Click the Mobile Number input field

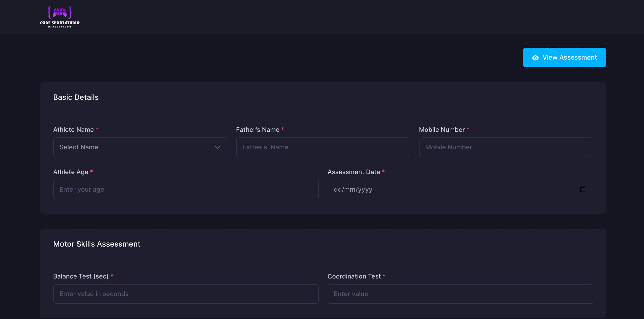point(506,147)
